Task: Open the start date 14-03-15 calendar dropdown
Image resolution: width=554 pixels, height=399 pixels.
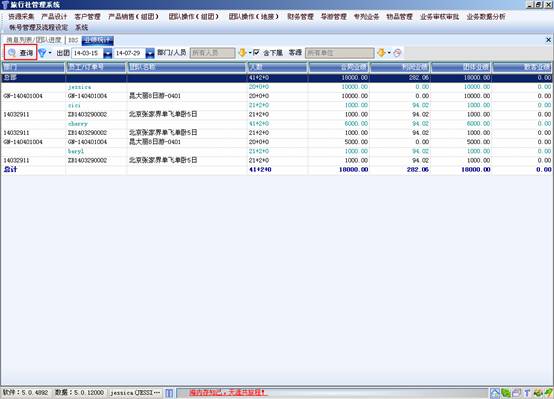Action: pyautogui.click(x=107, y=53)
